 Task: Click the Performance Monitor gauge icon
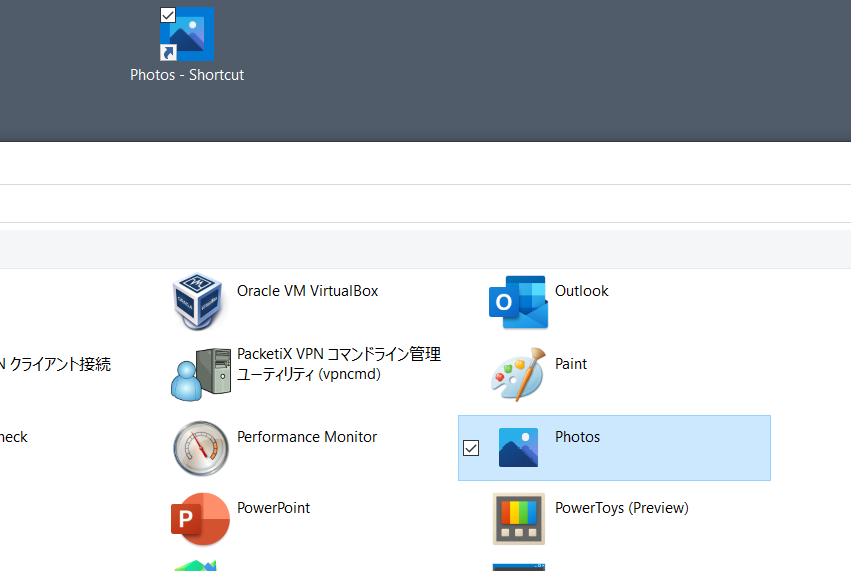click(201, 448)
